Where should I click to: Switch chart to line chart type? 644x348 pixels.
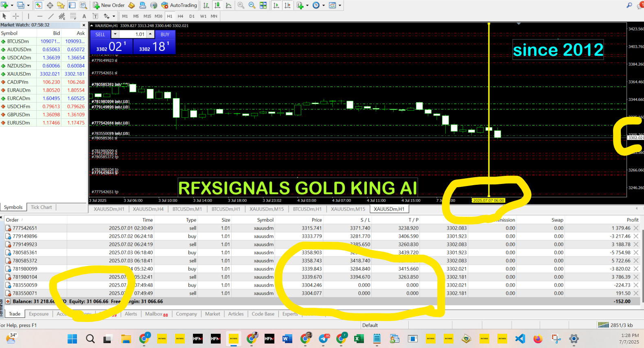(x=228, y=5)
